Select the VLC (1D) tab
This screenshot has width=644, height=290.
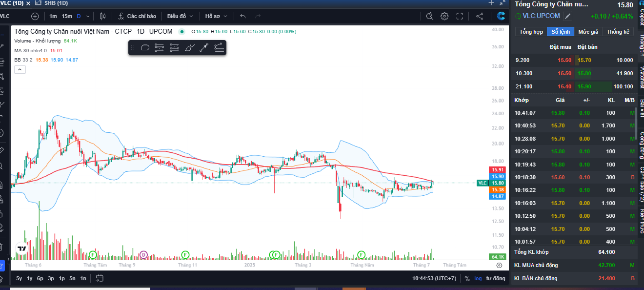[x=11, y=3]
